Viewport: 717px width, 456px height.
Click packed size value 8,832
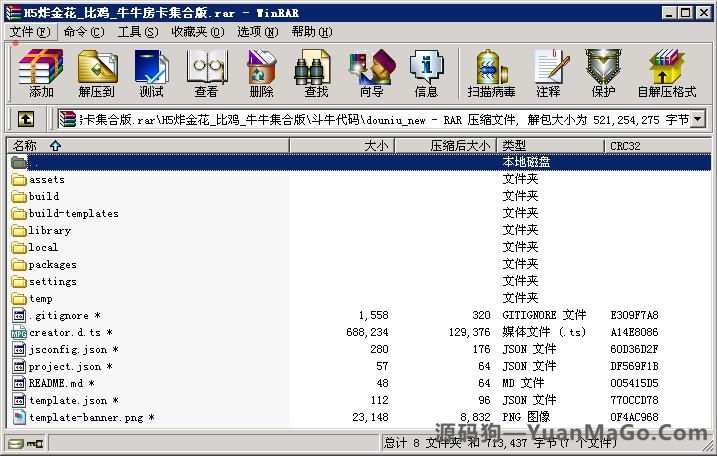click(475, 417)
